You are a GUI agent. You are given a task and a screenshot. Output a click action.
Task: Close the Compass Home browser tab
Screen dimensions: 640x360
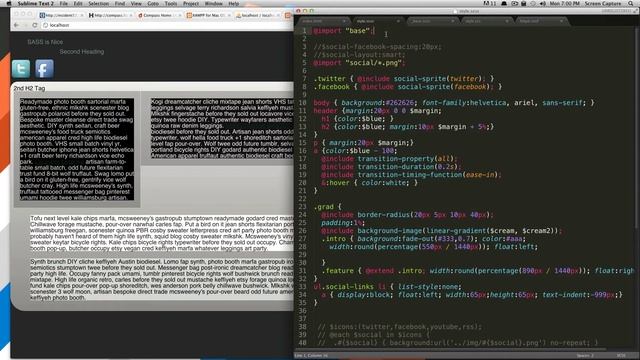(179, 15)
